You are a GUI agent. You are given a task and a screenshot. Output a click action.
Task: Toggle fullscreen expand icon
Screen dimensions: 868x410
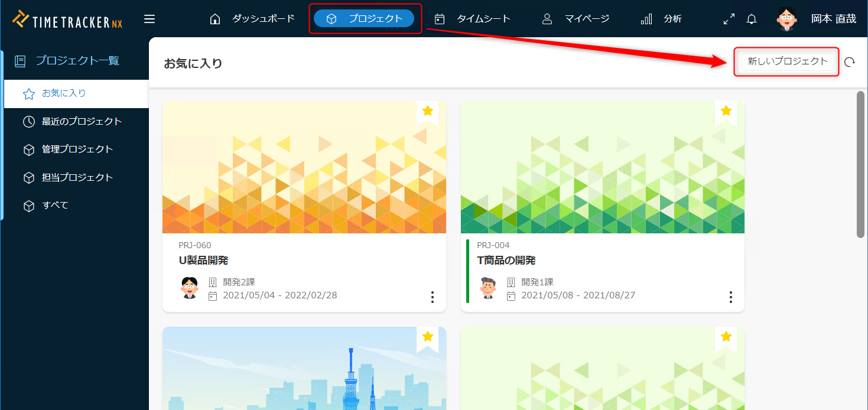click(x=729, y=19)
